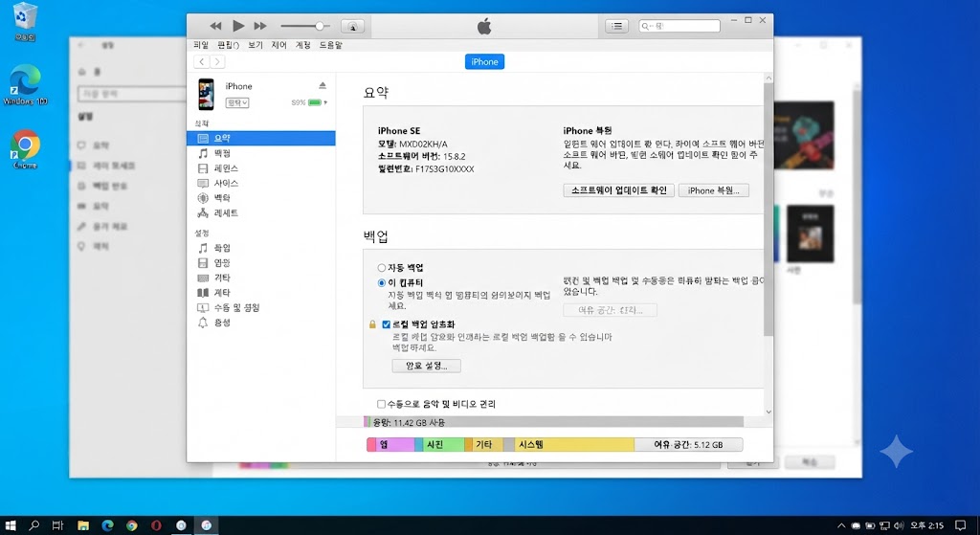Click the 여유 공간: 5.12 GB segment
Image resolution: width=980 pixels, height=535 pixels.
point(688,444)
